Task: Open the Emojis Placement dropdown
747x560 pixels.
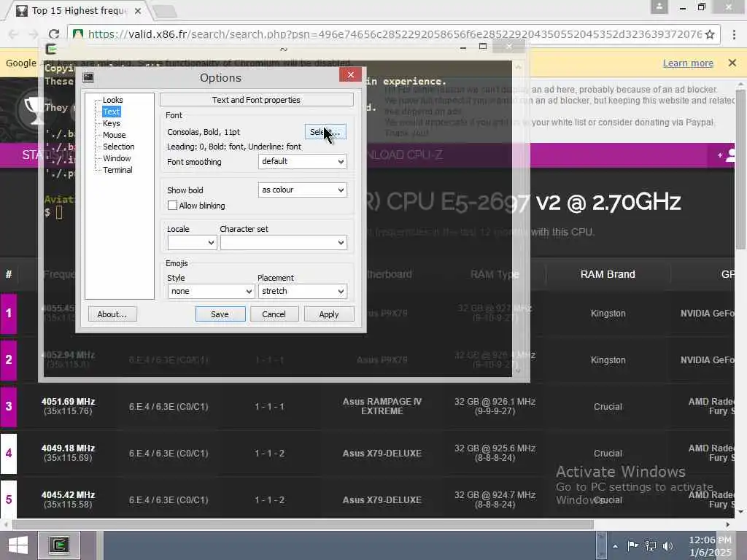Action: point(303,292)
